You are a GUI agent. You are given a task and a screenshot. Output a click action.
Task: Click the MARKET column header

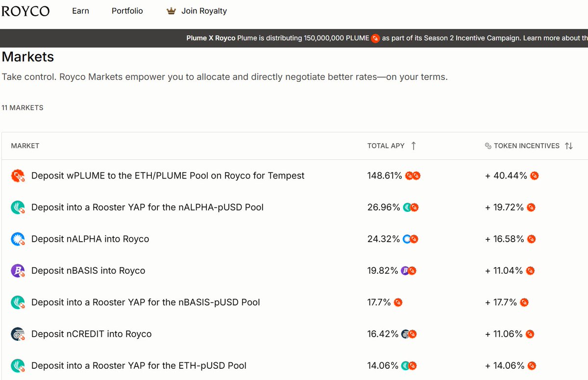coord(25,146)
